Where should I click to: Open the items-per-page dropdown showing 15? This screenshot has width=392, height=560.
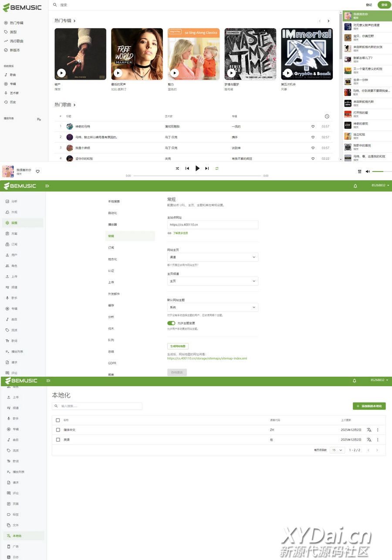tap(337, 450)
